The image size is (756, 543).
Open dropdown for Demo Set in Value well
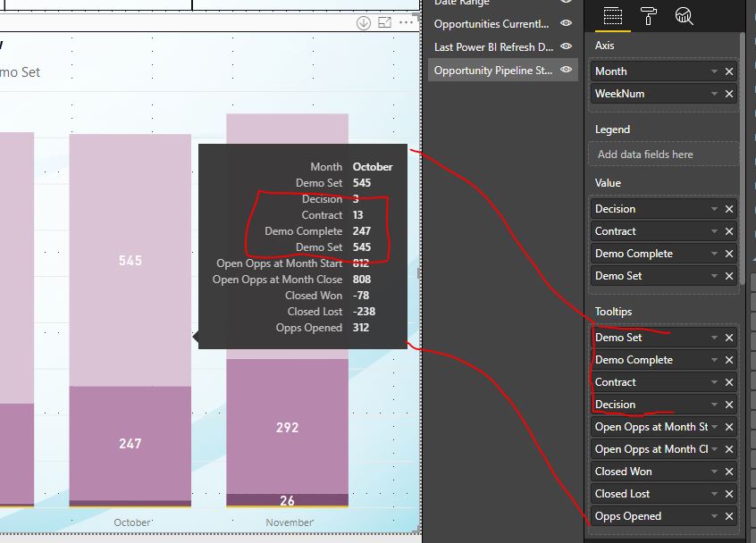(714, 276)
